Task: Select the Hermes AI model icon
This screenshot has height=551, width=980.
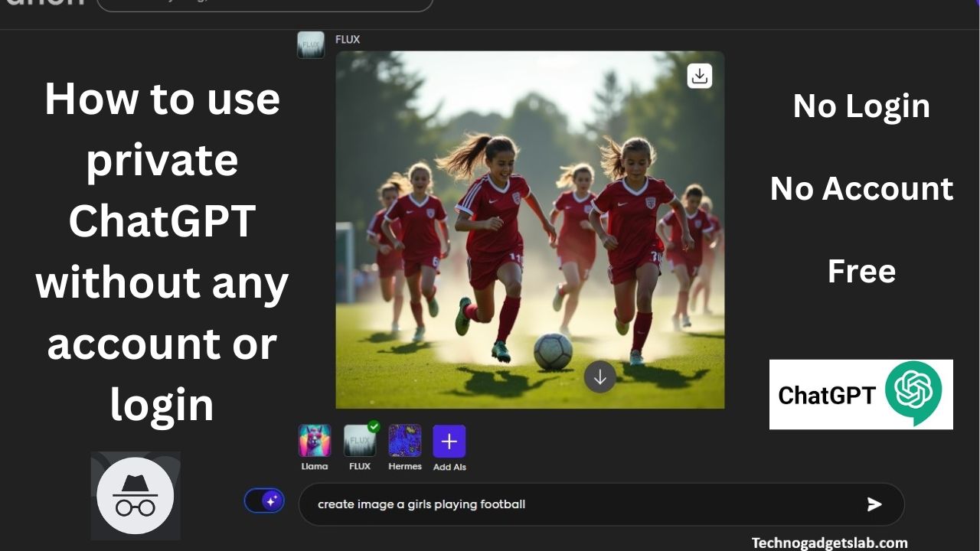Action: (x=405, y=441)
